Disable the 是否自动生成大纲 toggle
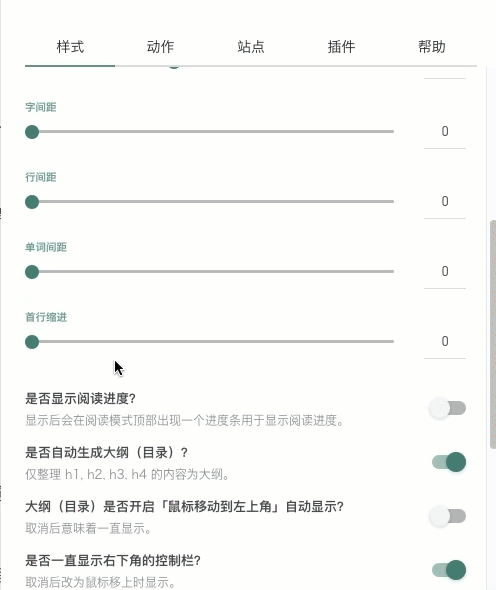 point(449,462)
